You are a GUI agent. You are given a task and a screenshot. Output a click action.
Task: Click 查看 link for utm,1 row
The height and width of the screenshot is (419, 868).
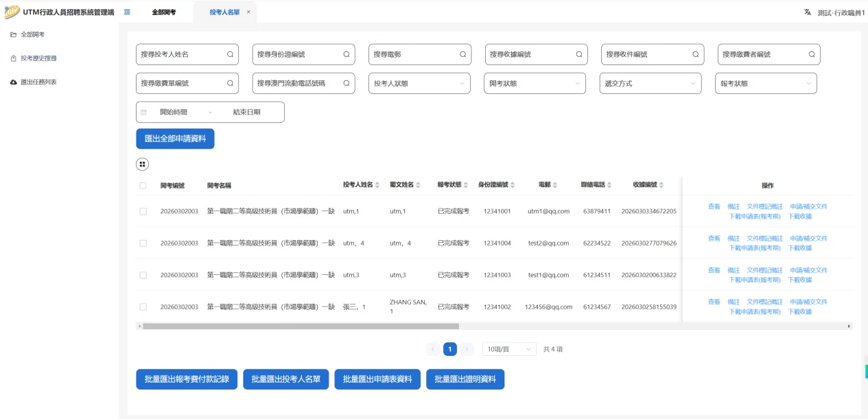coord(714,206)
